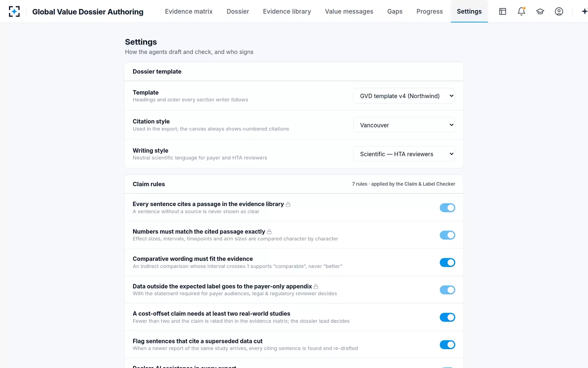Screen dimensions: 588x368
Task: View the Progress tab
Action: point(430,11)
